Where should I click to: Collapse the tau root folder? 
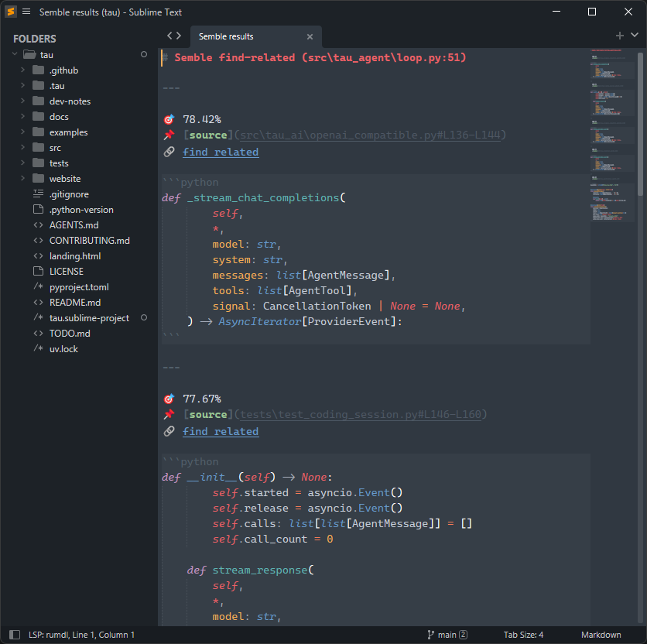pyautogui.click(x=15, y=54)
